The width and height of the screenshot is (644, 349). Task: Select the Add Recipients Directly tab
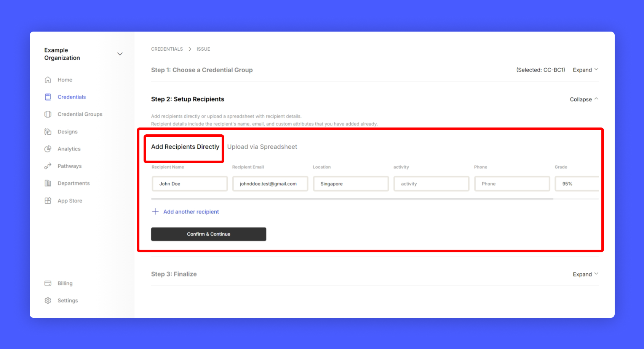[185, 147]
